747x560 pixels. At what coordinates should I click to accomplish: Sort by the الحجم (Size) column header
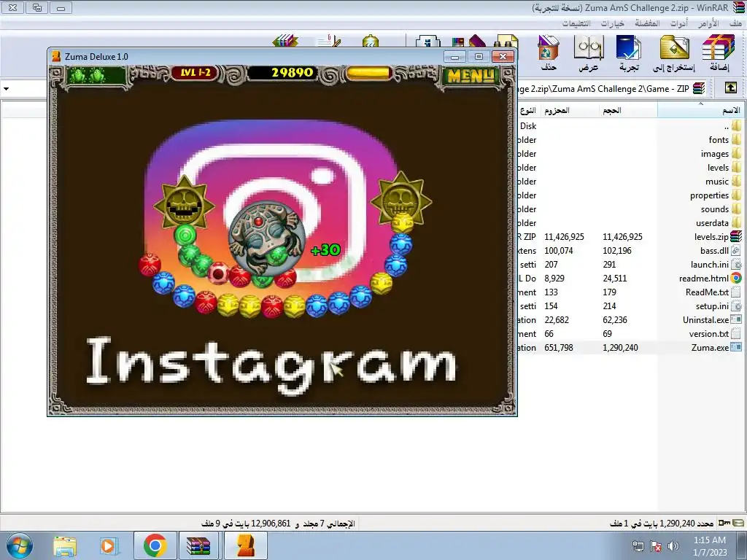(x=628, y=111)
